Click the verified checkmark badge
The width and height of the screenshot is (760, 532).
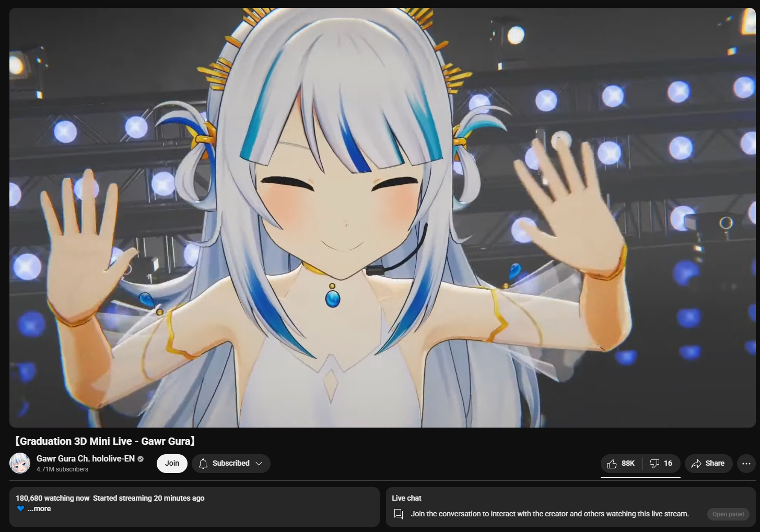click(x=140, y=459)
